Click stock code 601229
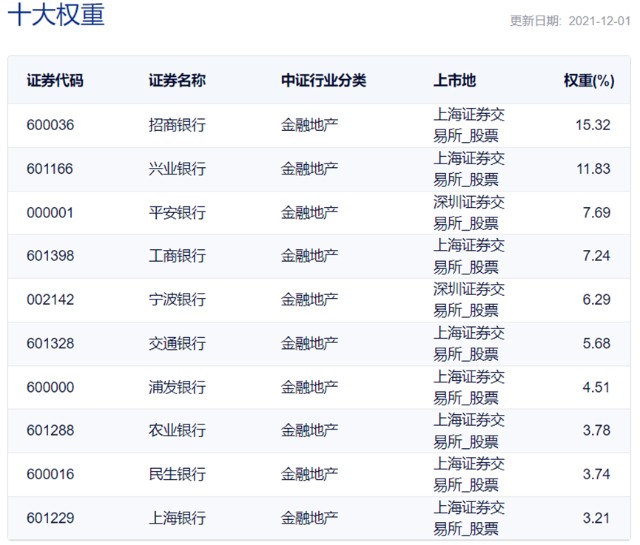Viewport: 640px width, 545px height. (51, 518)
